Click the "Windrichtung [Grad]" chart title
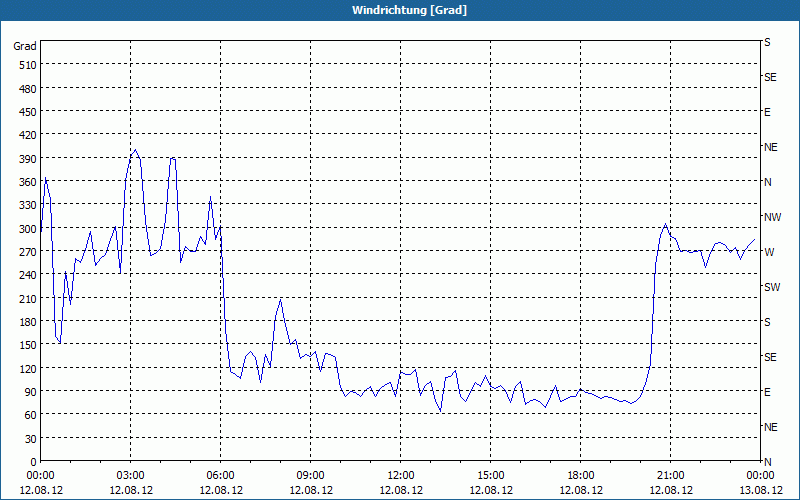This screenshot has width=800, height=500. tap(409, 10)
